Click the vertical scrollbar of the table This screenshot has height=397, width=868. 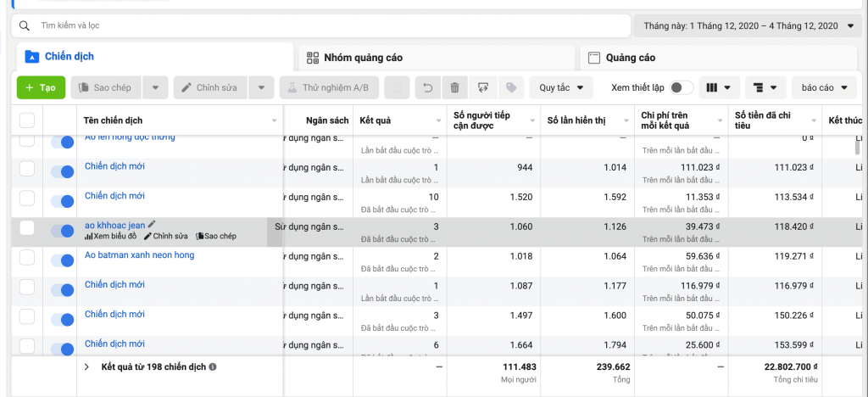pyautogui.click(x=858, y=148)
